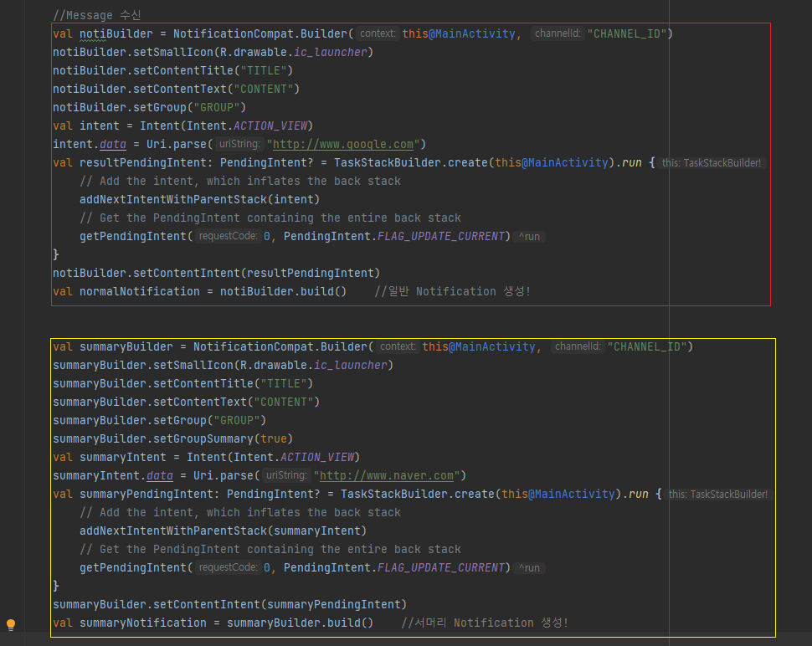Click notiBuilder.setContentIntent(resultPendingIntent) call
This screenshot has width=812, height=646.
pyautogui.click(x=217, y=274)
